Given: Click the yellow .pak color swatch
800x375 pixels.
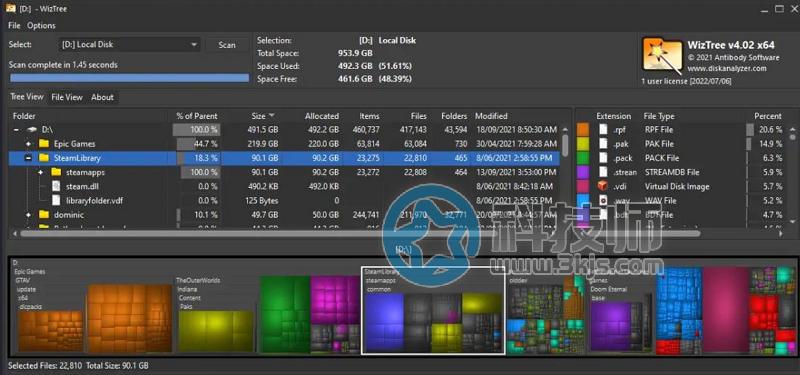Looking at the screenshot, I should pyautogui.click(x=583, y=144).
